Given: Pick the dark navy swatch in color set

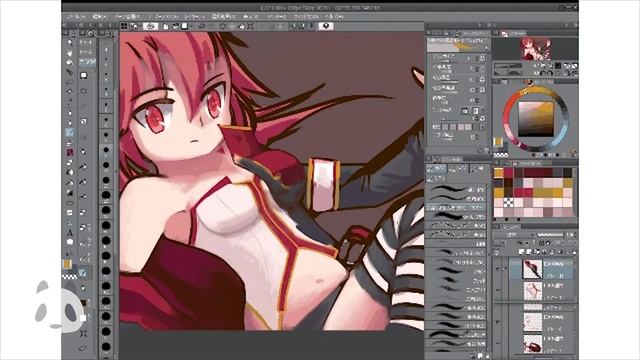Looking at the screenshot, I should point(498,183).
